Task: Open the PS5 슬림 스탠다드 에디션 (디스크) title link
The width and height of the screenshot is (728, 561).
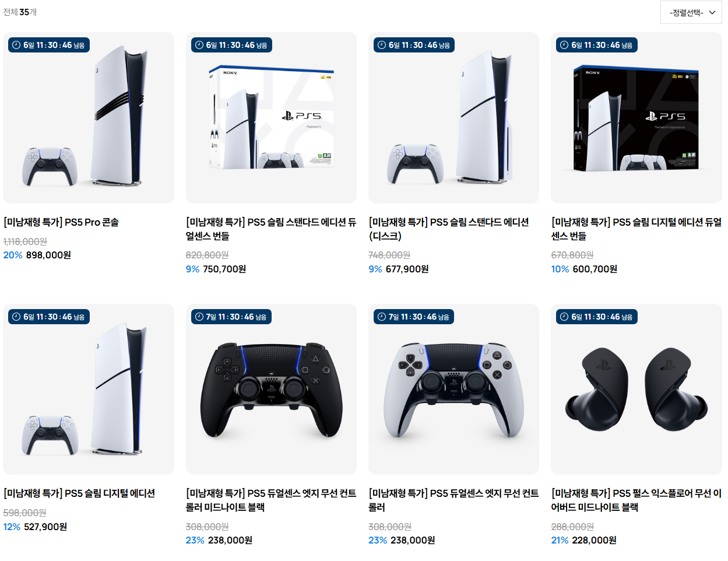Action: pos(449,229)
